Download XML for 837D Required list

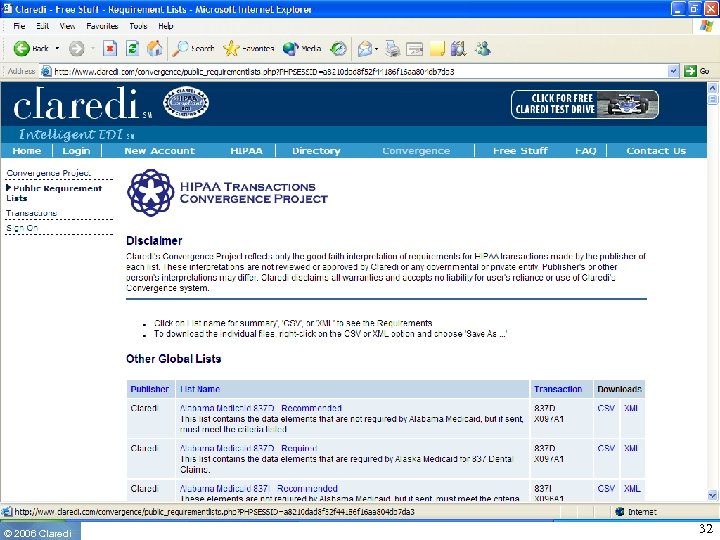[x=631, y=448]
